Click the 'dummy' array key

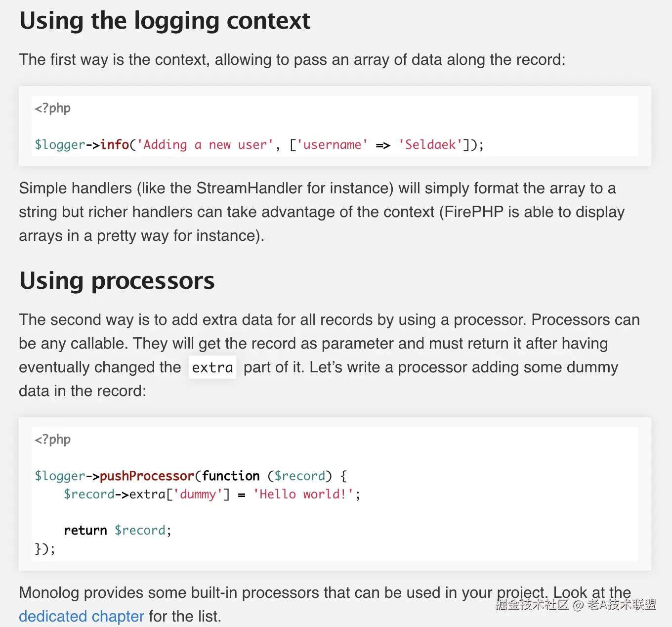click(x=198, y=494)
